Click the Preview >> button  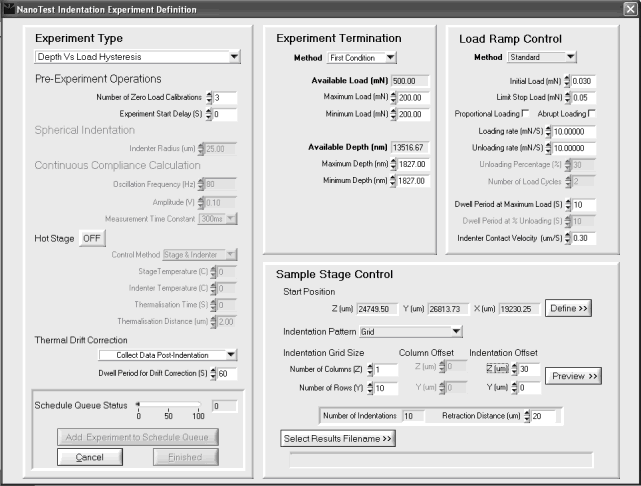point(574,376)
